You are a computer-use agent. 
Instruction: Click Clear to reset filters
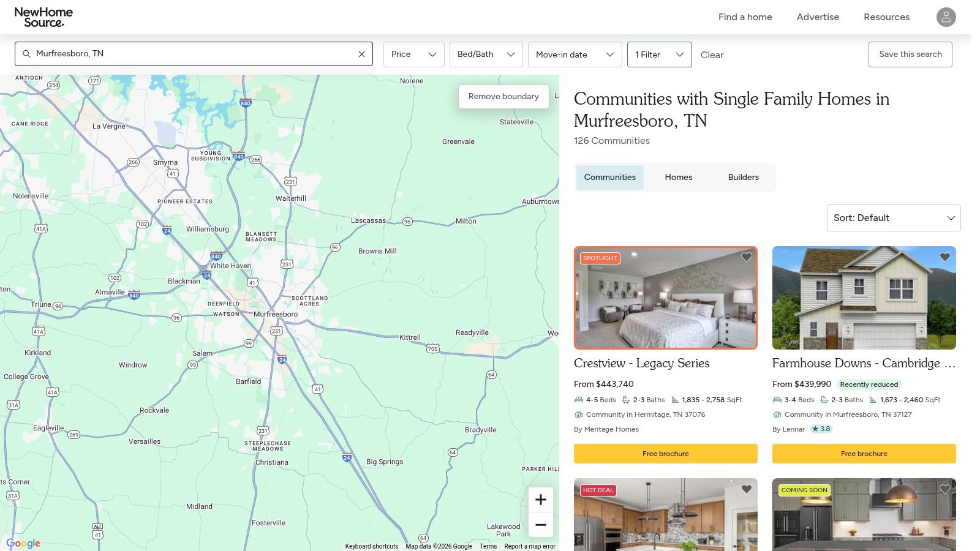pos(712,55)
